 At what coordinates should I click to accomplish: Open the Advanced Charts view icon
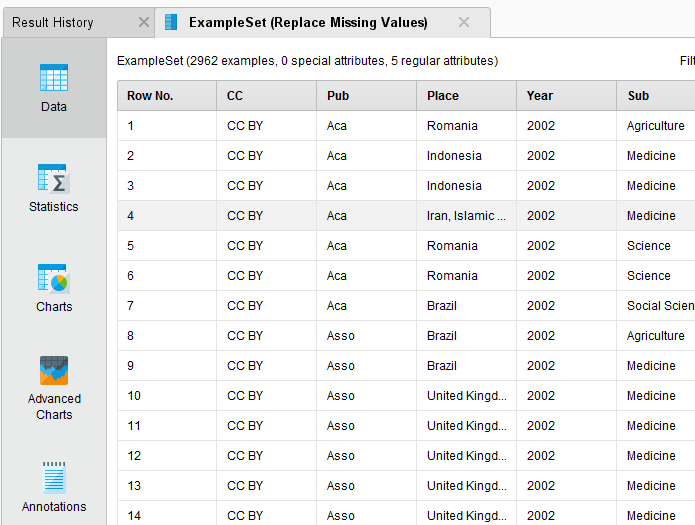pyautogui.click(x=54, y=371)
